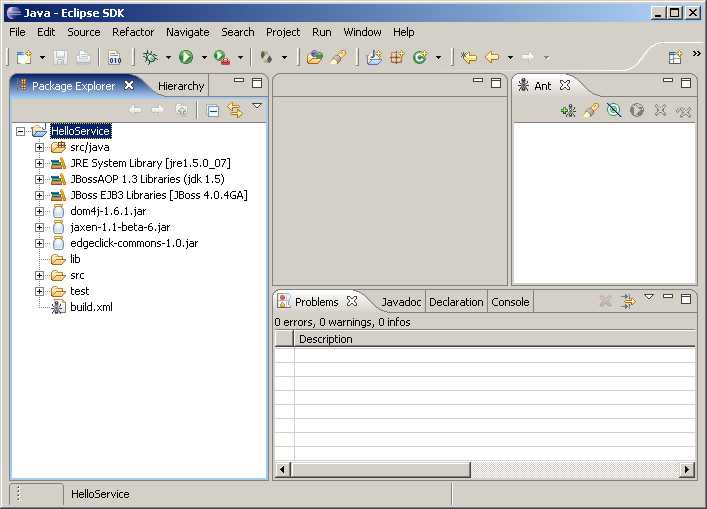Click the Run Target icon in Ant view
707x509 pixels.
coord(637,110)
